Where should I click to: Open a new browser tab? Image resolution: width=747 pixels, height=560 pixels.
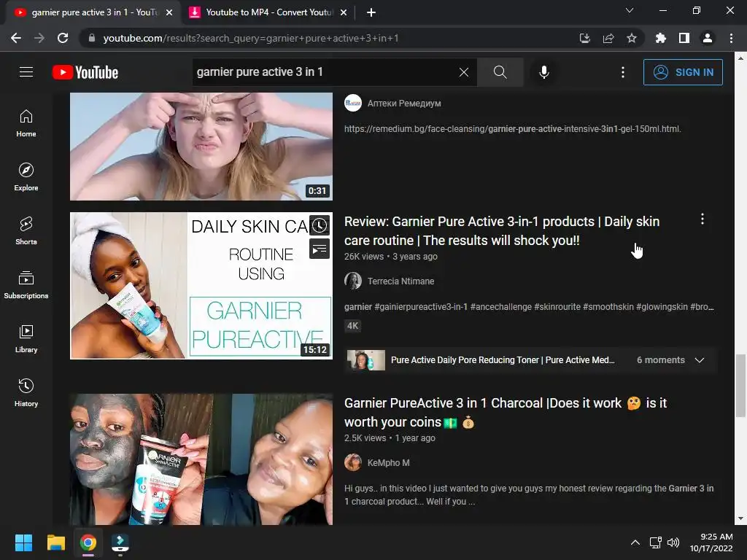[x=371, y=13]
